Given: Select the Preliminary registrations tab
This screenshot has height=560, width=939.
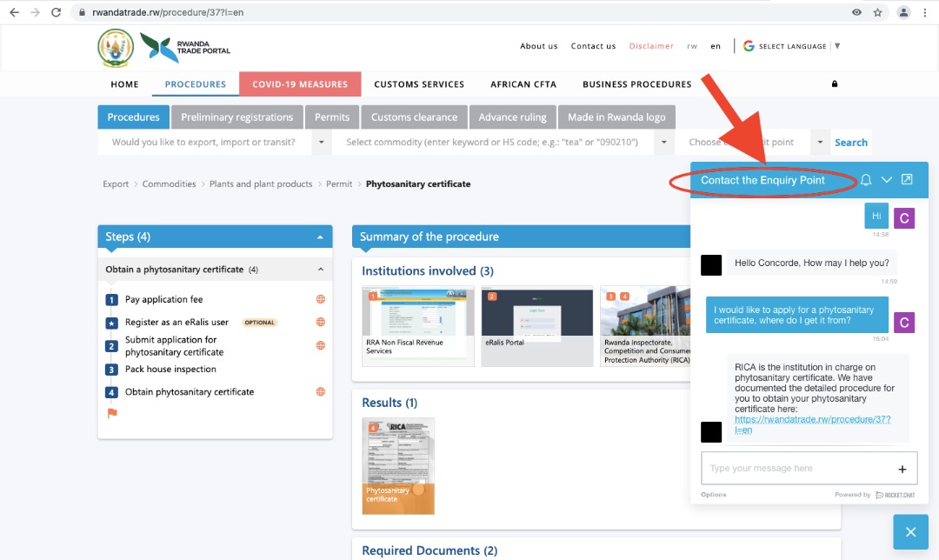Looking at the screenshot, I should coord(237,117).
